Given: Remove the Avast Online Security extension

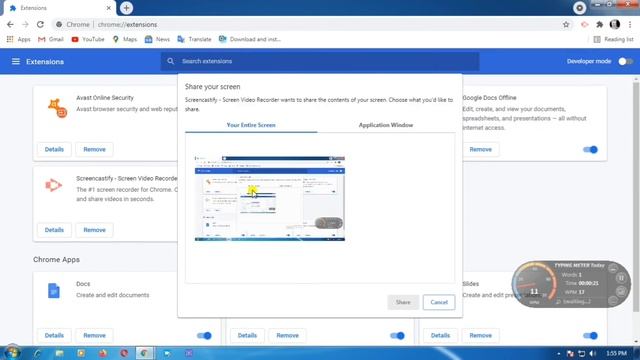Looking at the screenshot, I should click(94, 149).
